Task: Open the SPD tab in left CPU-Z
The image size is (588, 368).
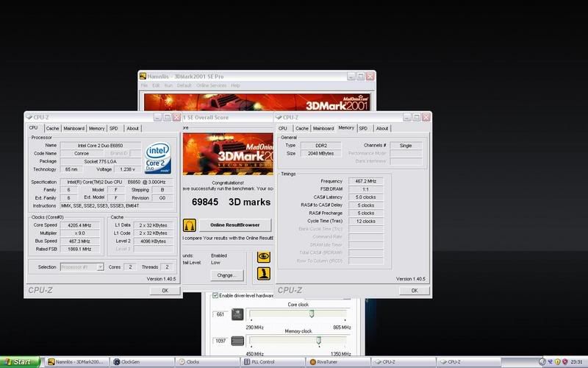Action: (114, 128)
